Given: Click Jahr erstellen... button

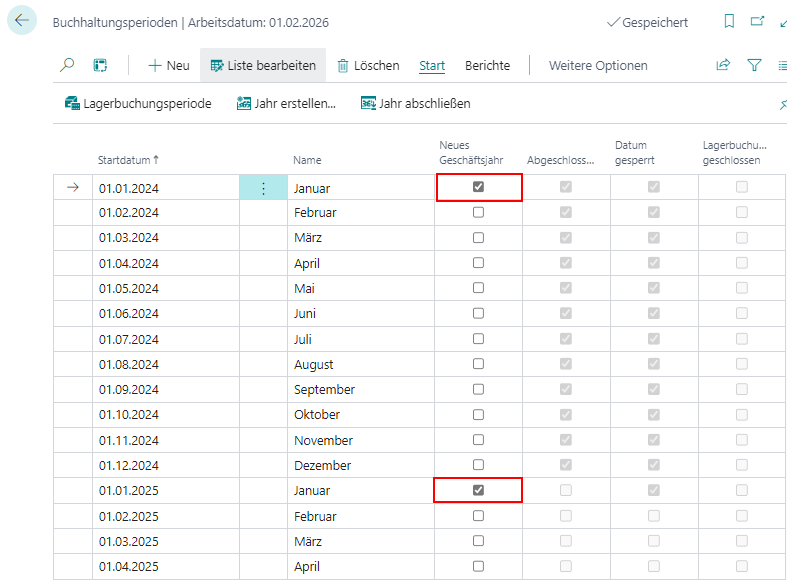Looking at the screenshot, I should 286,103.
